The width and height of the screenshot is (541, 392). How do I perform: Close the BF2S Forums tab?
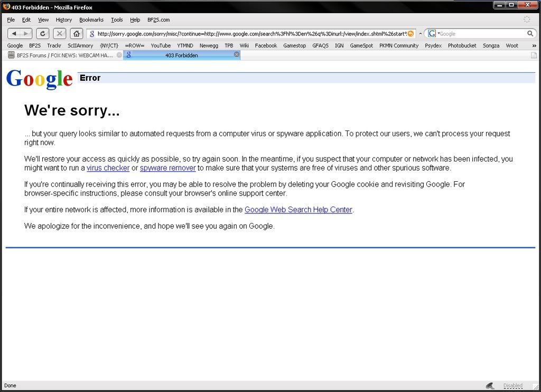click(119, 55)
